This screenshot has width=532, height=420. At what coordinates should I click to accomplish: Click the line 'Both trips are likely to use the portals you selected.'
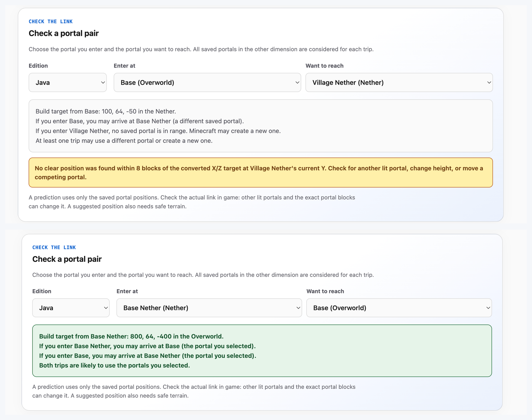coord(115,365)
